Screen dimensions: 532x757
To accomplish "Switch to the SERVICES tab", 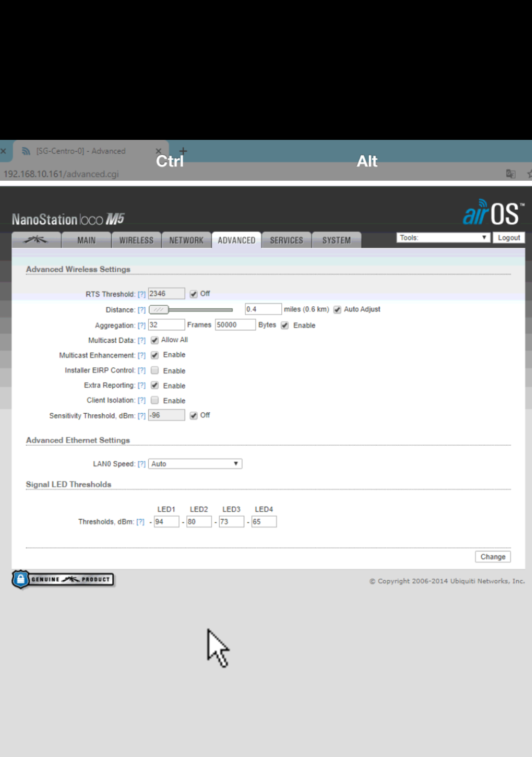I will point(287,240).
